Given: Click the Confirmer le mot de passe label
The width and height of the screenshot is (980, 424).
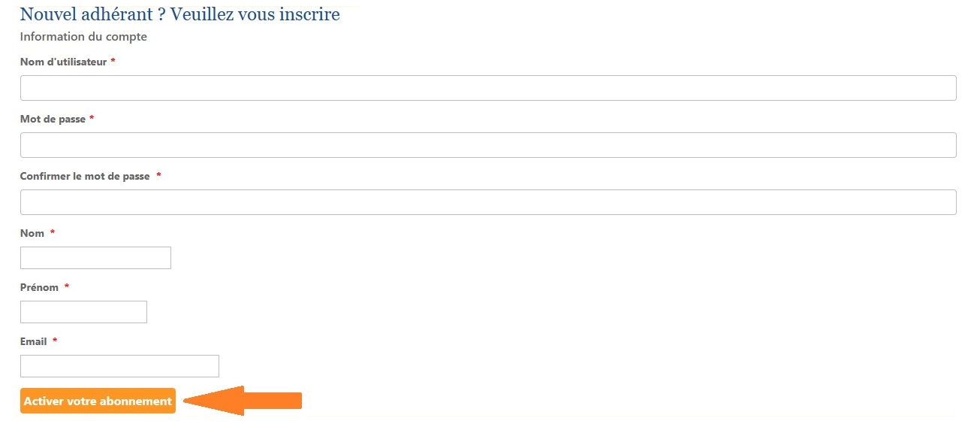Looking at the screenshot, I should tap(86, 176).
